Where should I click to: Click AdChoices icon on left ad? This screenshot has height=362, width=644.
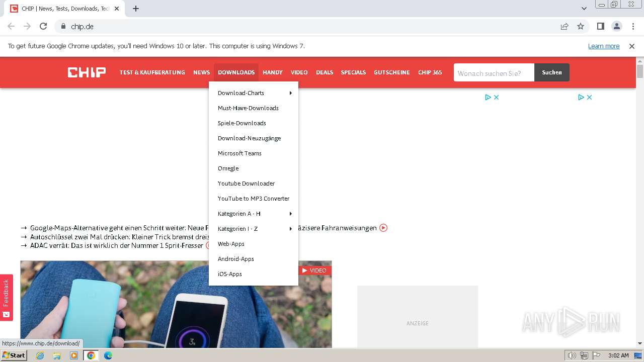click(488, 97)
